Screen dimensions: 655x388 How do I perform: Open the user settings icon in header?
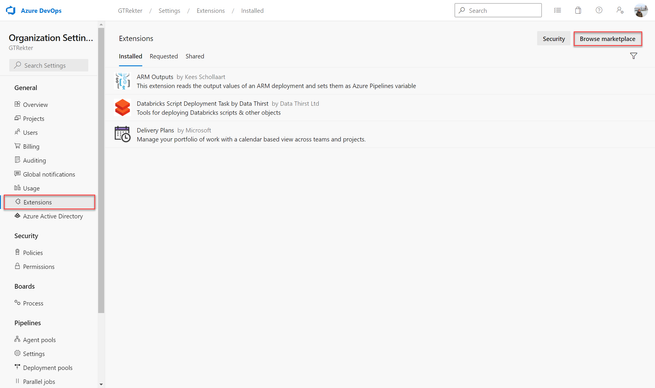[x=620, y=10]
